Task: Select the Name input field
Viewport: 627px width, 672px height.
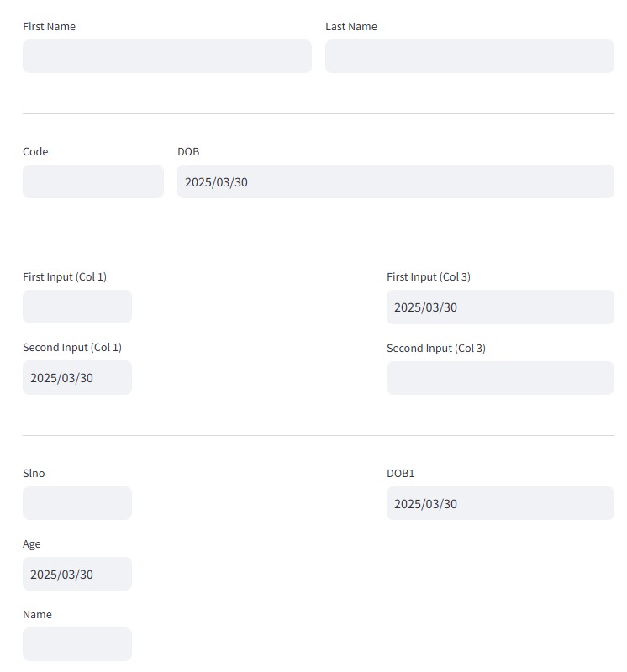Action: pos(76,644)
